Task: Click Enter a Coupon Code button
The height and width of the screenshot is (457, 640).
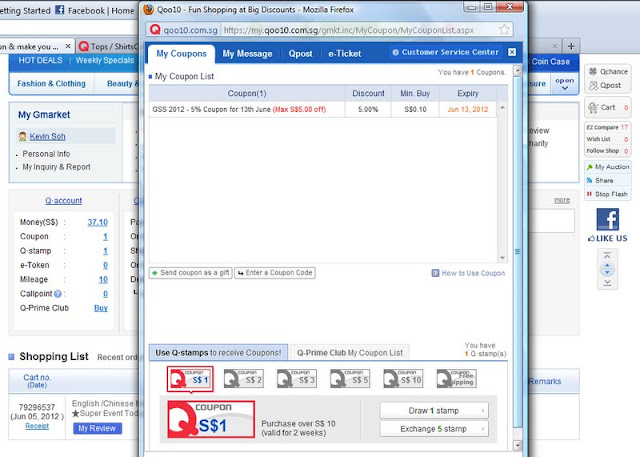Action: (275, 273)
